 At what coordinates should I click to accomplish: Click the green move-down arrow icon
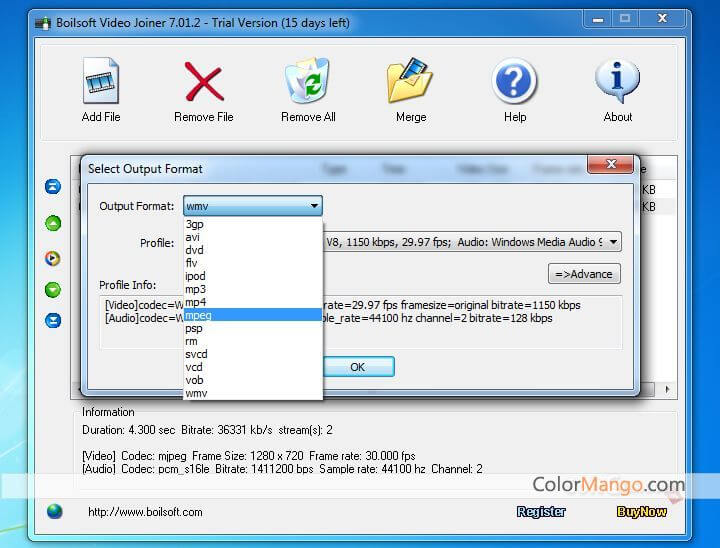pos(53,290)
